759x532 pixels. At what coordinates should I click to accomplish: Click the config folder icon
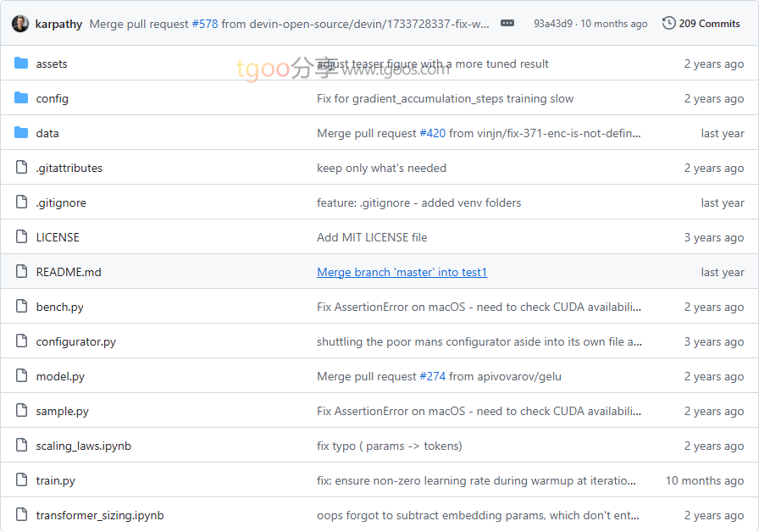click(21, 98)
